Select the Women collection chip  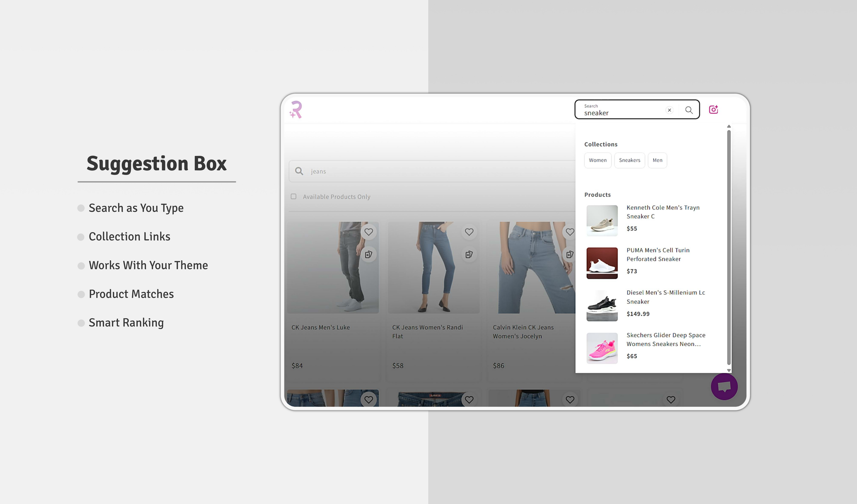tap(597, 160)
